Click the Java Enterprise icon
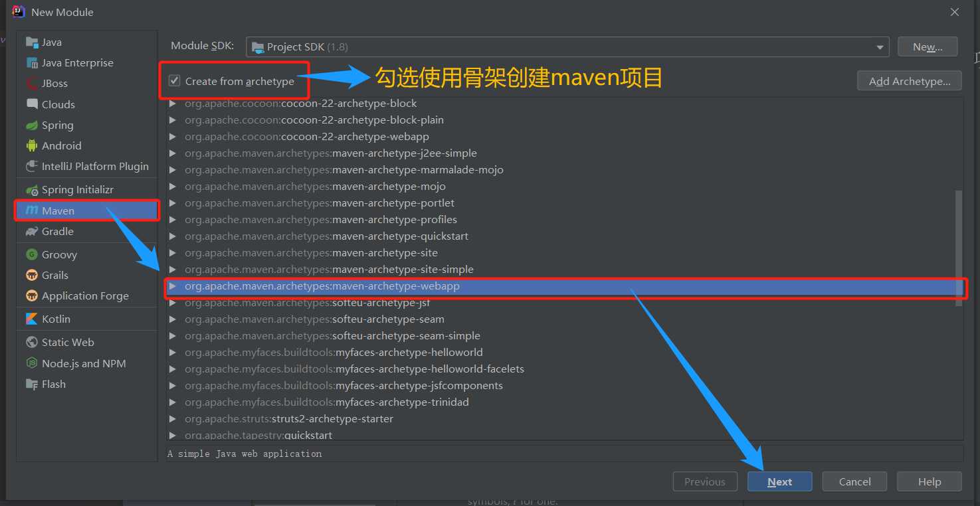 click(32, 63)
